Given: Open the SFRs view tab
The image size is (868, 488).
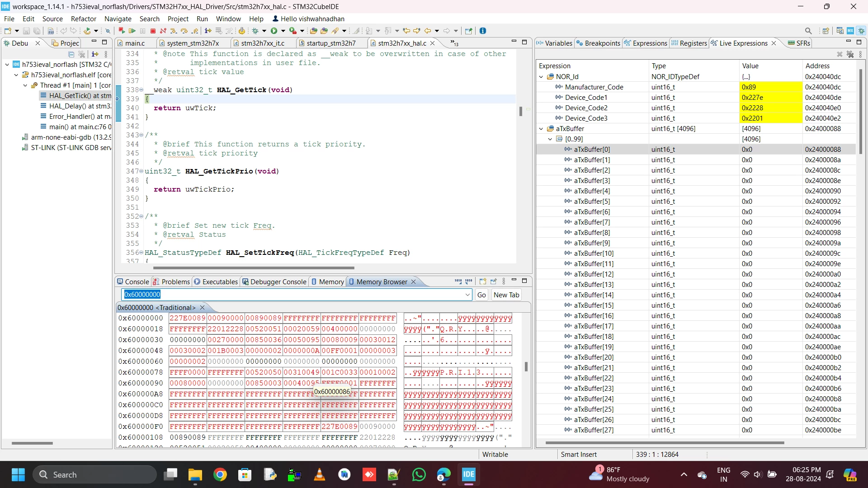Looking at the screenshot, I should pos(799,43).
